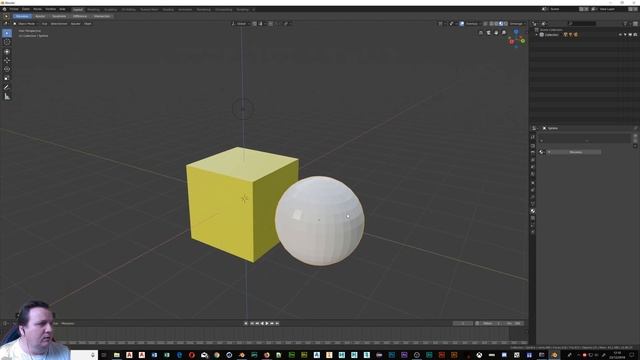Click the camera view icon near the gizmo

click(488, 33)
